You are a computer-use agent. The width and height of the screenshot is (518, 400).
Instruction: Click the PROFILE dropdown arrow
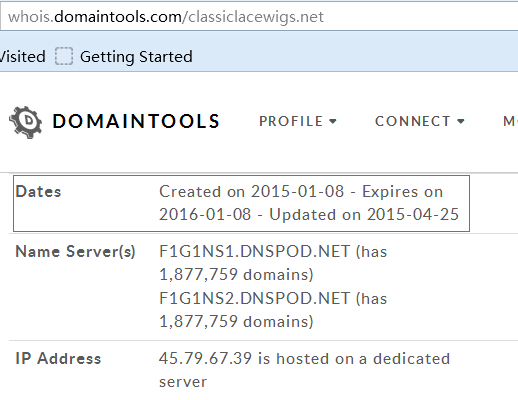(x=333, y=121)
